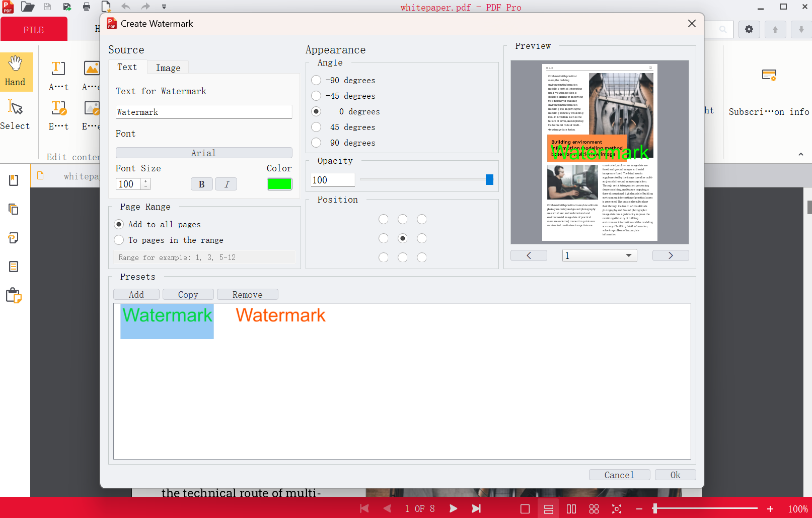Open the Bookmarks panel in the sidebar
This screenshot has width=812, height=518.
14,180
